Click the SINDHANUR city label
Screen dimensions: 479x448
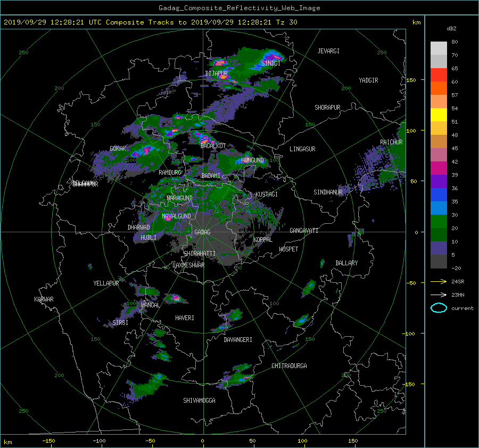point(328,192)
